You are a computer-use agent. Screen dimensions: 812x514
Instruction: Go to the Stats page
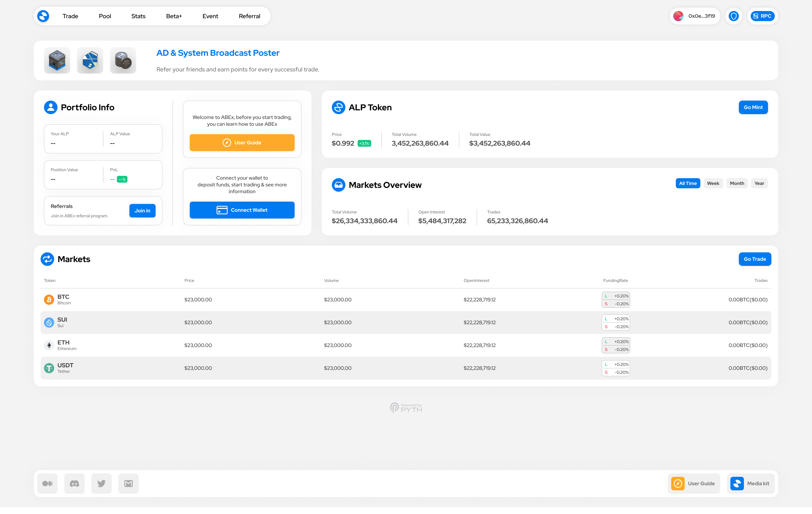tap(138, 16)
